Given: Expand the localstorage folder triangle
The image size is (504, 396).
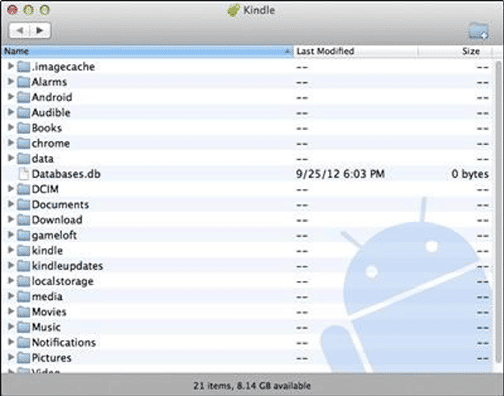Looking at the screenshot, I should (x=11, y=281).
